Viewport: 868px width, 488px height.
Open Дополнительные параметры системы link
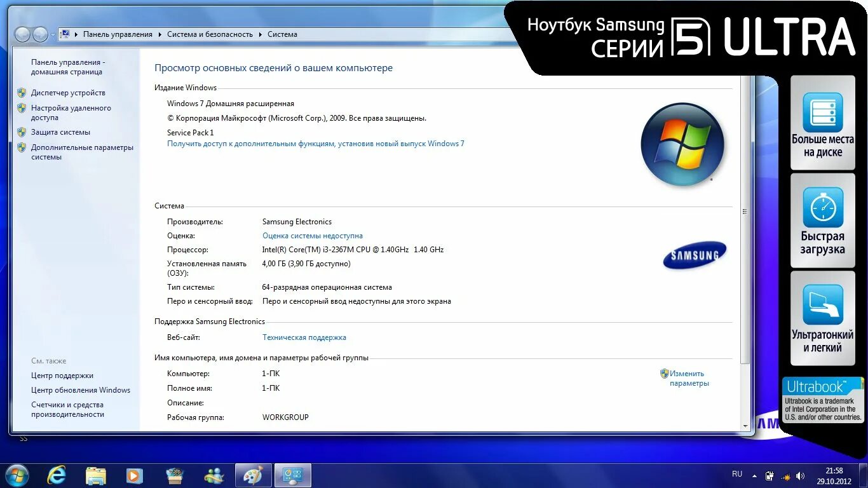point(82,152)
